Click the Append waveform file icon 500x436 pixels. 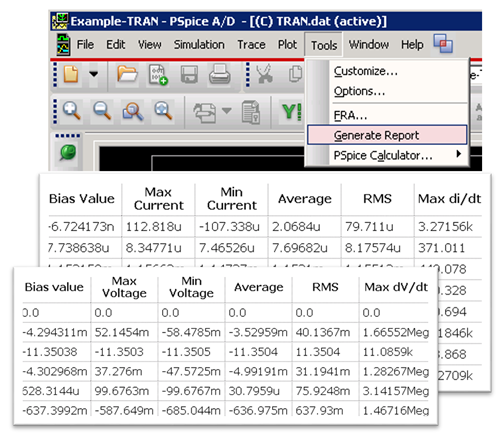coord(158,74)
